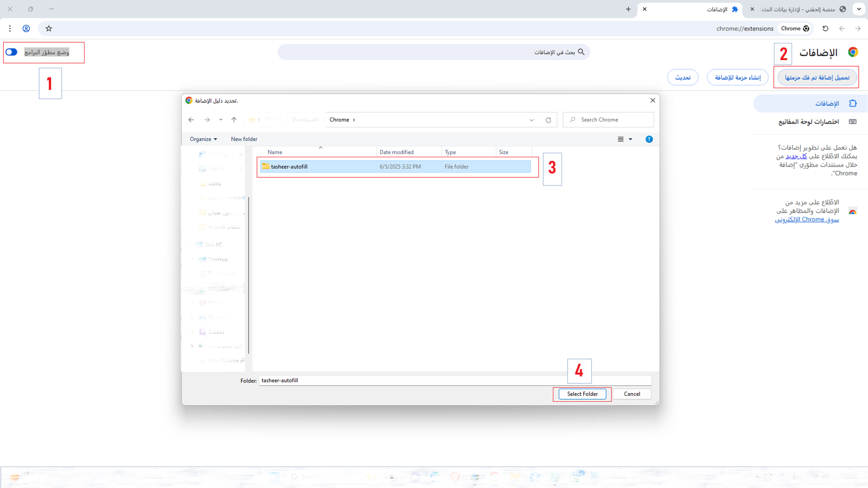Expand the address path history dropdown
Screen dimensions: 868x488
pos(532,120)
